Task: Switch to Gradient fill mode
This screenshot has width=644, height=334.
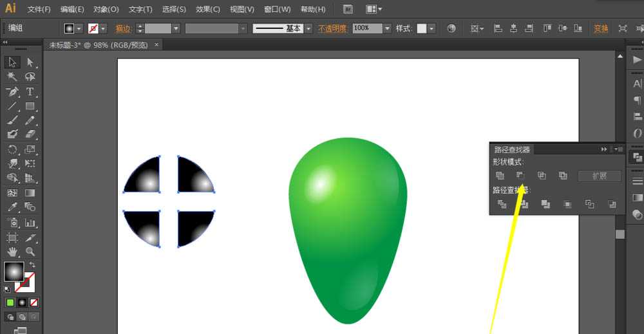Action: point(22,303)
